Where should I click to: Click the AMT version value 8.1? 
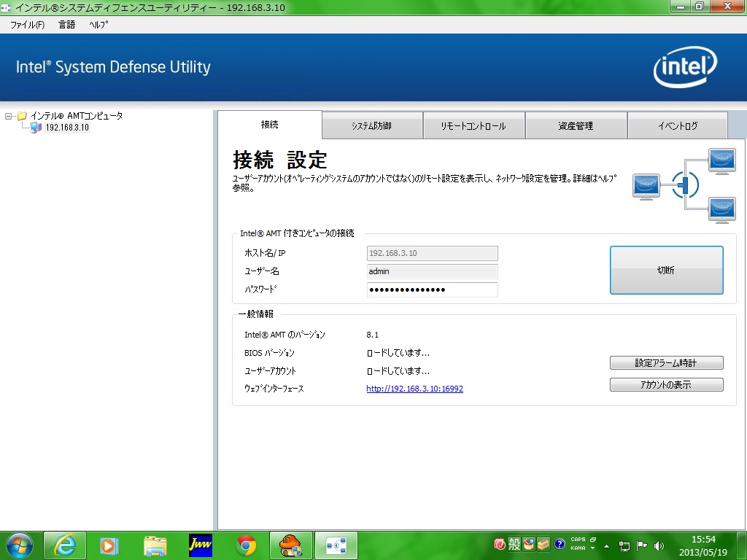pos(373,335)
